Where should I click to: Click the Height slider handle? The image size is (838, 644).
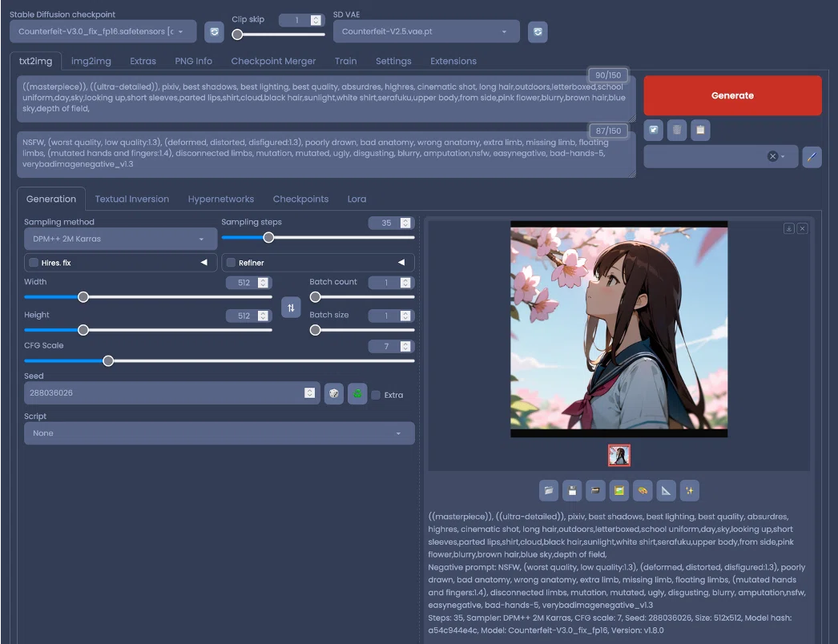tap(83, 330)
